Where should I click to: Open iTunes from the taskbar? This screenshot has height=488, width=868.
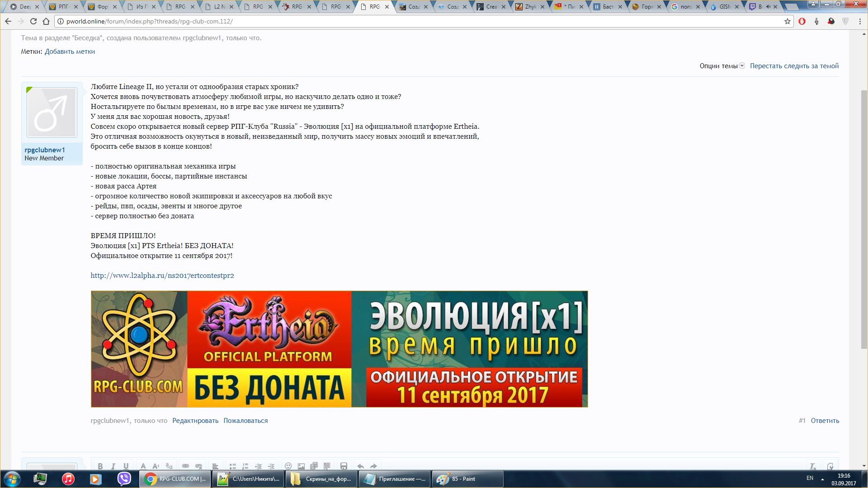[68, 479]
